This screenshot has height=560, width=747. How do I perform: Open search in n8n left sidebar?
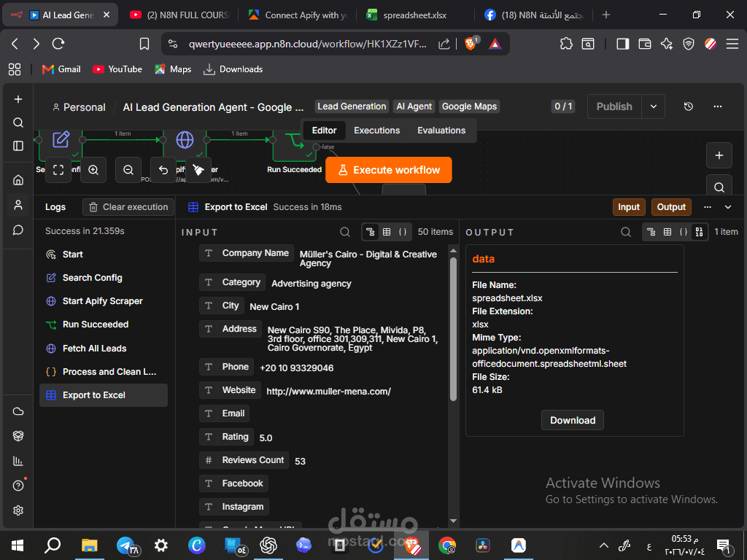pyautogui.click(x=18, y=122)
